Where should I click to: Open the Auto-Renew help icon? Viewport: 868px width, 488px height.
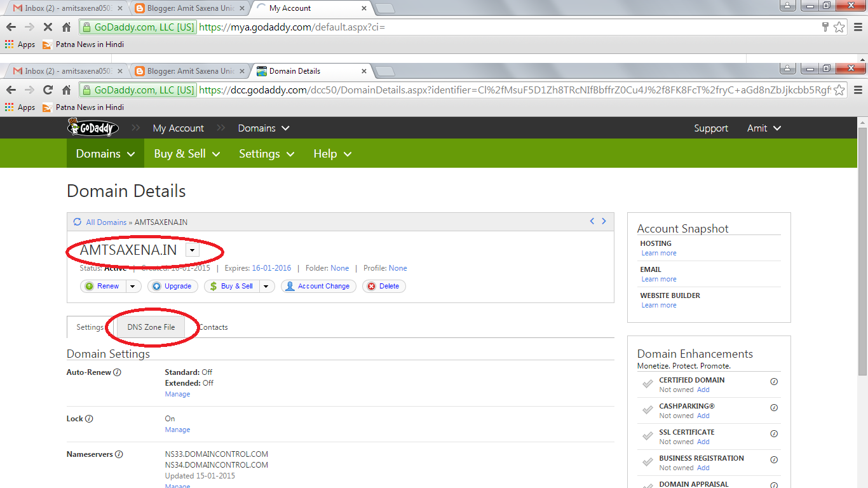(x=118, y=372)
